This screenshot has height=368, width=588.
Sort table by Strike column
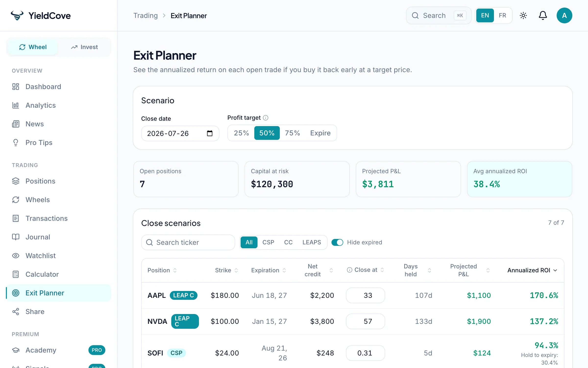click(x=226, y=270)
